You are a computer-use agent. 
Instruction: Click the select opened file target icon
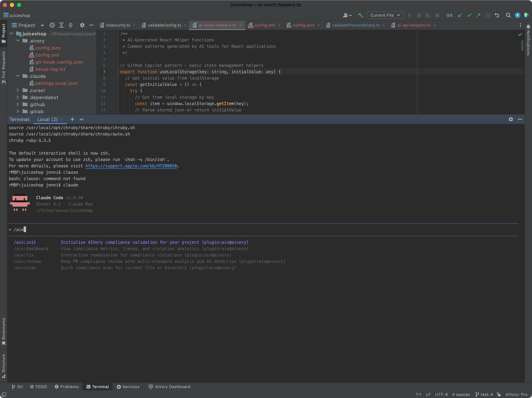(52, 25)
